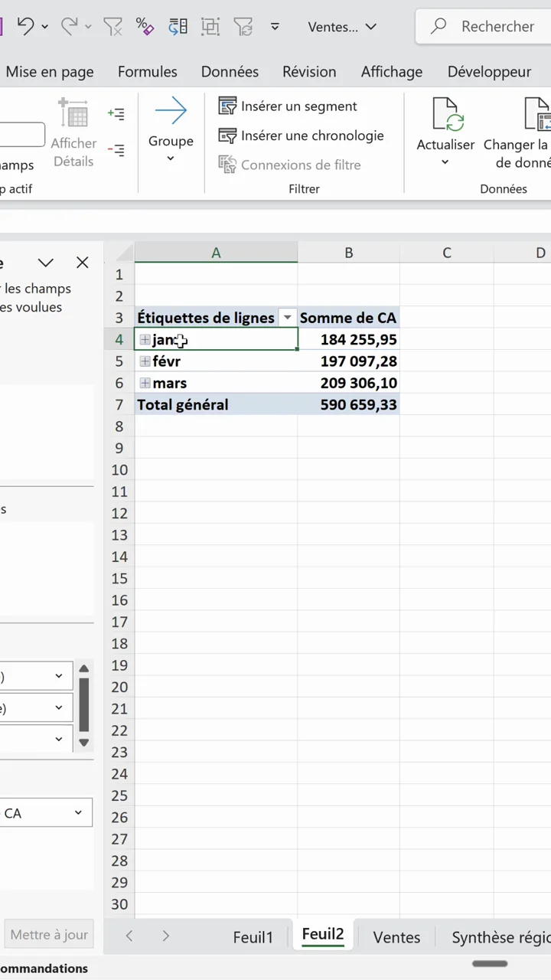Viewport: 551px width, 980px height.
Task: Open Étiquettes de lignes filter dropdown
Action: [288, 318]
